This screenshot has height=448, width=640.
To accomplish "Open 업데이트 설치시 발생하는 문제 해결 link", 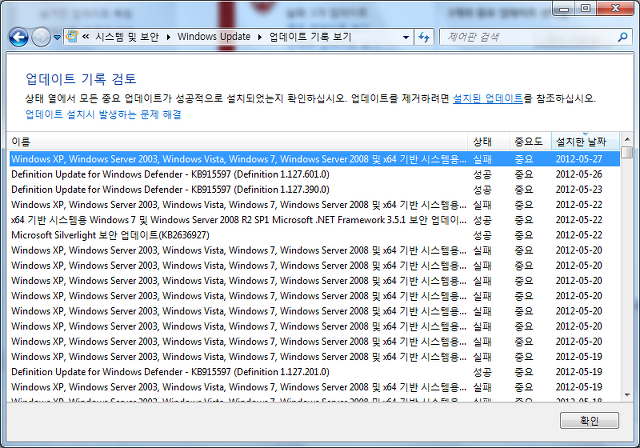I will (103, 114).
